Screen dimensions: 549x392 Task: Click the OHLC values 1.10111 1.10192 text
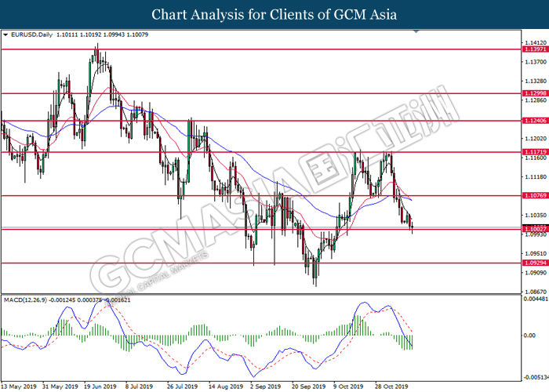(x=78, y=34)
